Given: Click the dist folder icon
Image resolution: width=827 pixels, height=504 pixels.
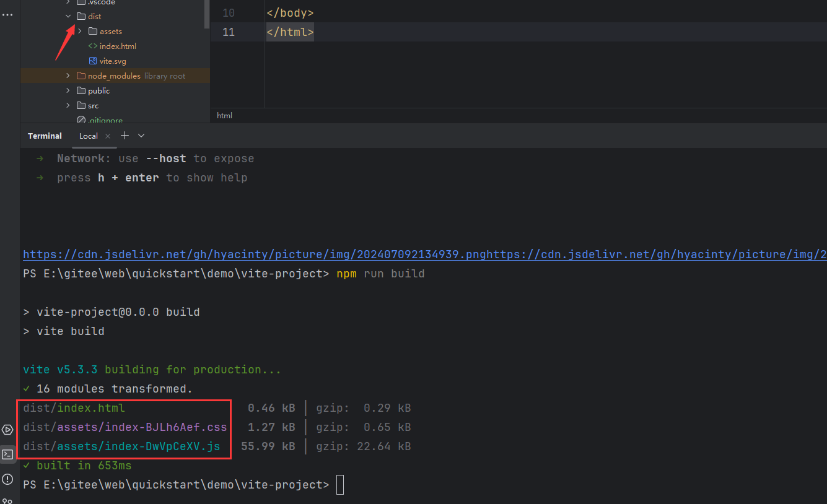Looking at the screenshot, I should (x=81, y=16).
